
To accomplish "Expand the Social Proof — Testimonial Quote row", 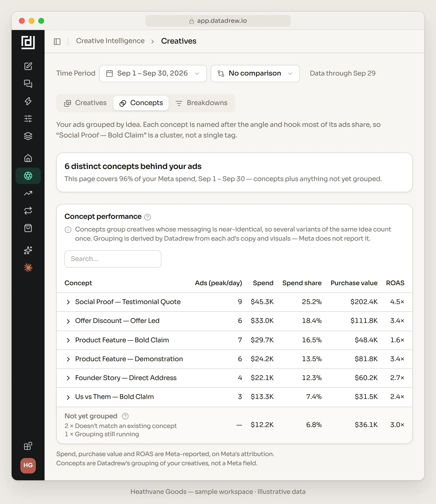I will (68, 302).
